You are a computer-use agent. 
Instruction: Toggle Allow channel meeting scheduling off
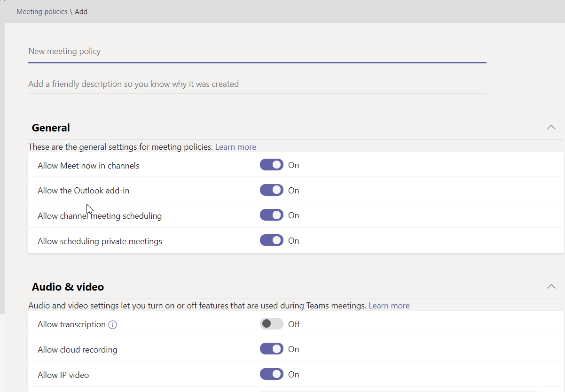[x=271, y=215]
